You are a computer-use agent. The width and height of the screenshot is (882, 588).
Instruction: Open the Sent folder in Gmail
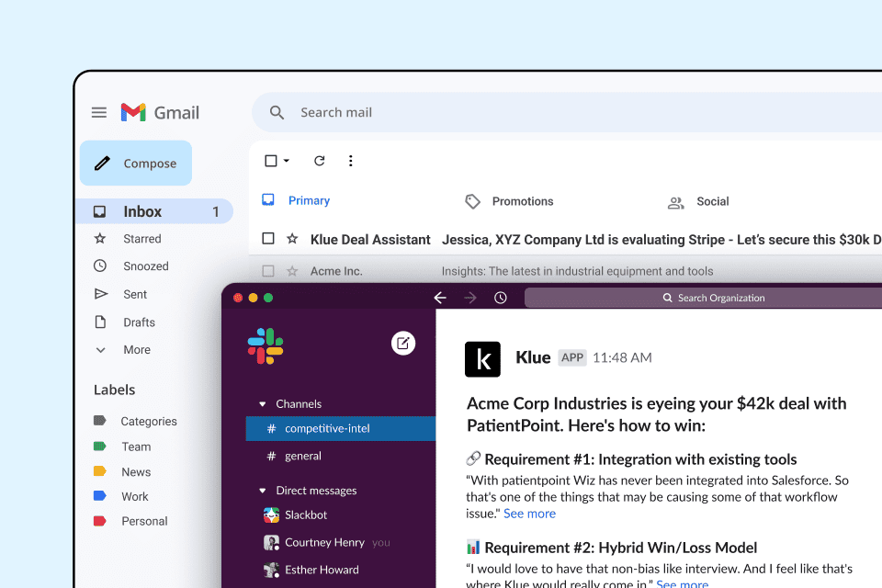(x=134, y=294)
